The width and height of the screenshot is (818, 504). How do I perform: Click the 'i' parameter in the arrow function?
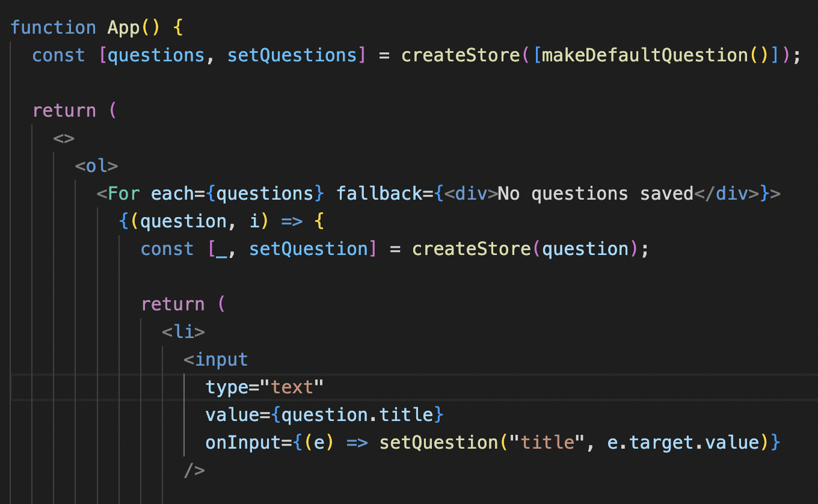coord(254,221)
